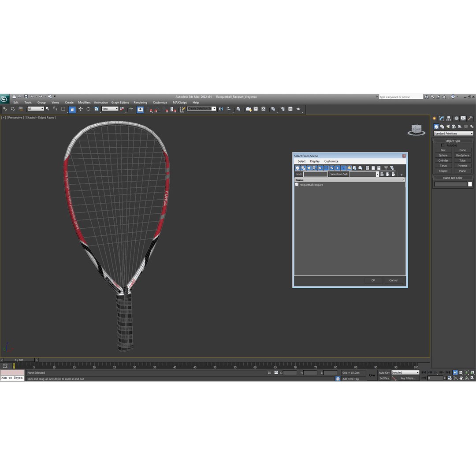
Task: Open the MAXScript menu
Action: 180,103
